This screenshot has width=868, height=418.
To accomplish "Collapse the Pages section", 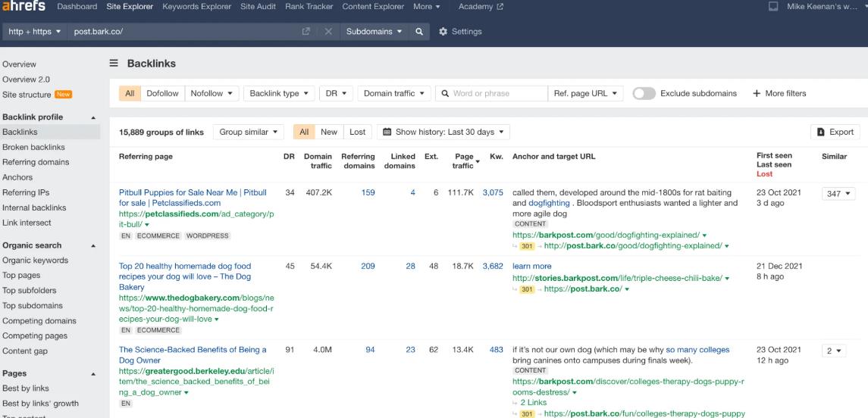I will coord(93,374).
